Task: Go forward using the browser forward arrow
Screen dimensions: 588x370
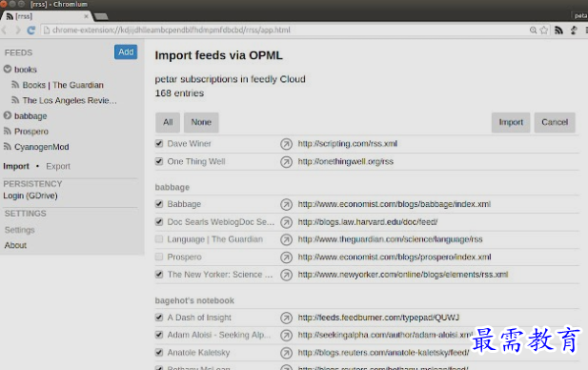Action: (17, 30)
